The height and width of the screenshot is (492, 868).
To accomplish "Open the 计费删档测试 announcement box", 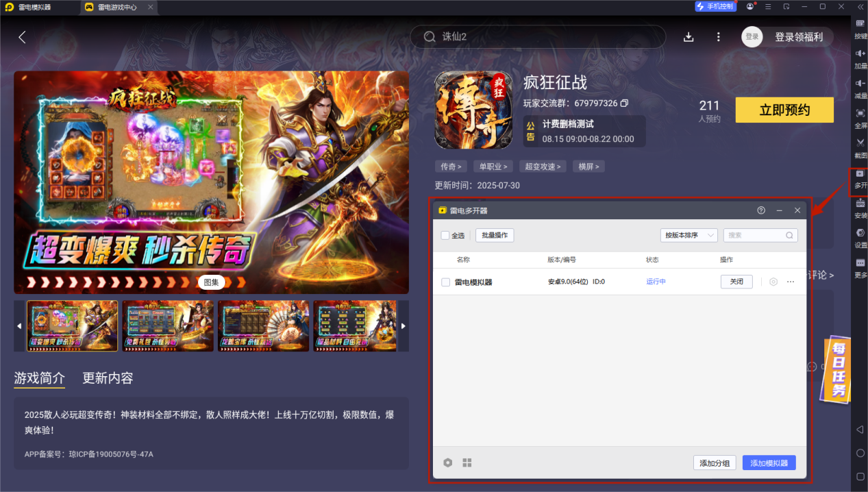I will tap(584, 132).
